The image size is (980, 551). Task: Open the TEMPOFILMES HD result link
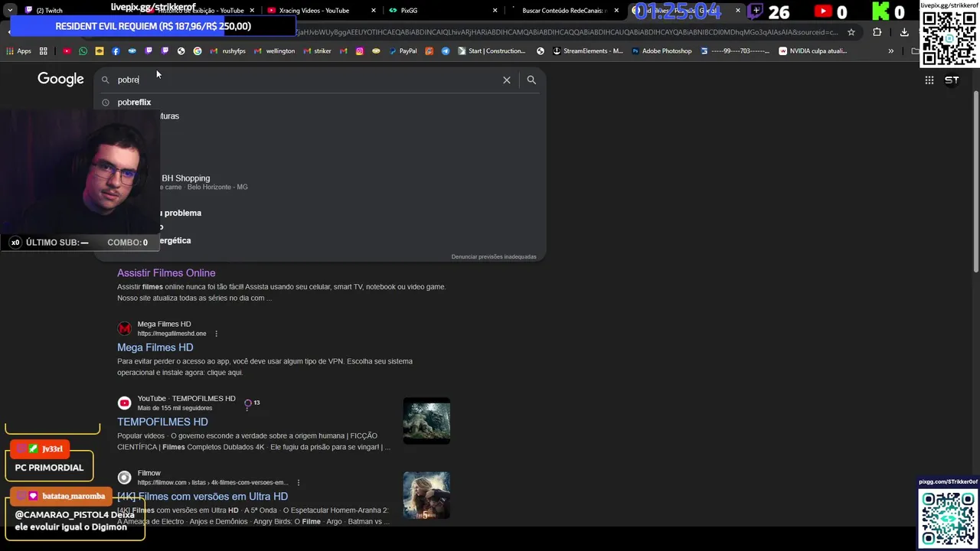[x=162, y=422]
